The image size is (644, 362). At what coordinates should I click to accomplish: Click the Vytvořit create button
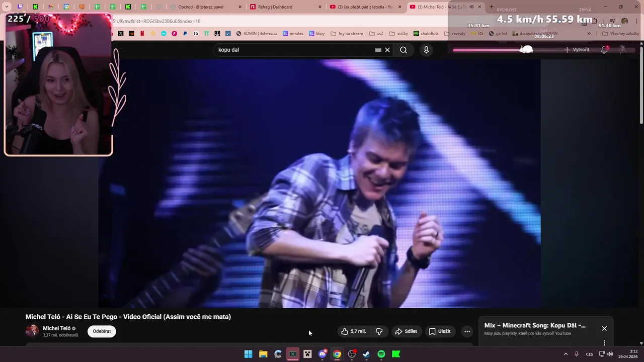pyautogui.click(x=577, y=50)
